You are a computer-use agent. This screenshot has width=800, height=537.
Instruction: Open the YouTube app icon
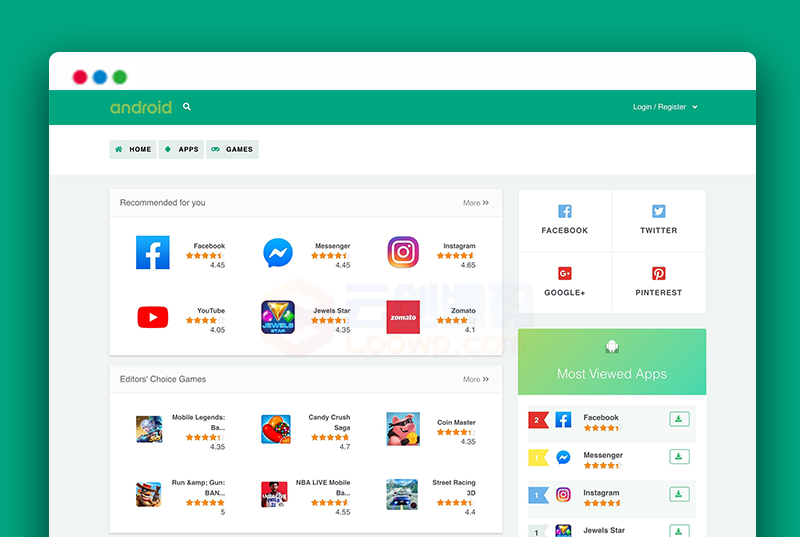click(x=153, y=317)
